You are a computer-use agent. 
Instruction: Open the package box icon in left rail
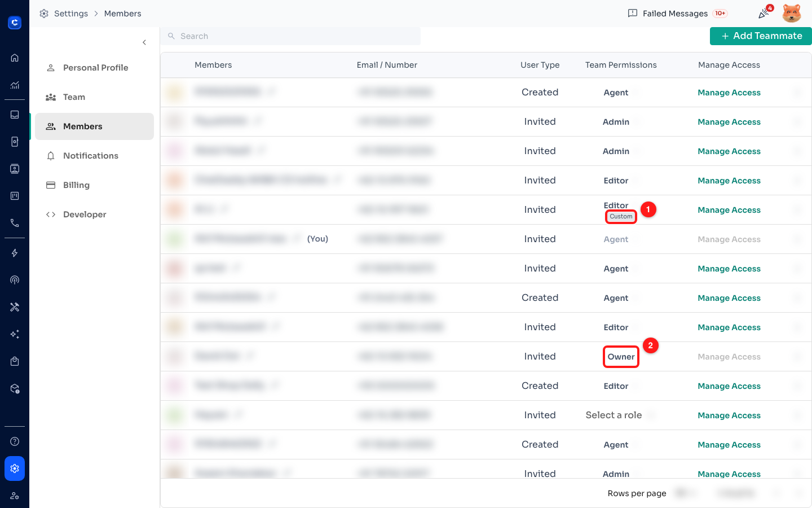click(15, 388)
